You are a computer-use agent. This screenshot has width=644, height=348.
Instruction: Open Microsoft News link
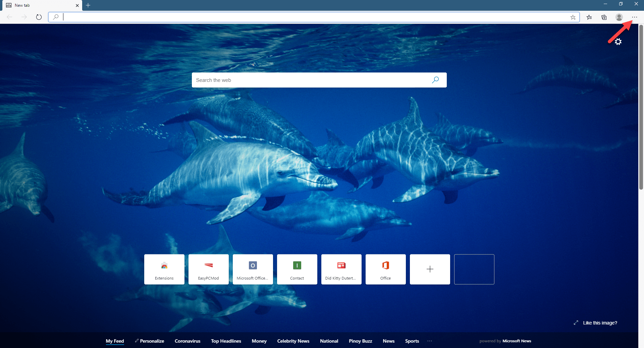click(x=517, y=341)
